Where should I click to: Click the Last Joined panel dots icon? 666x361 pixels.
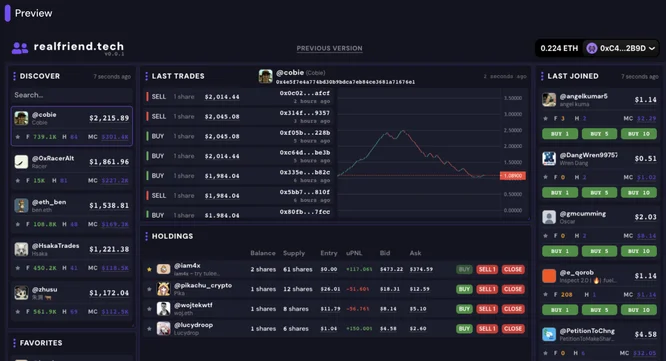(542, 76)
